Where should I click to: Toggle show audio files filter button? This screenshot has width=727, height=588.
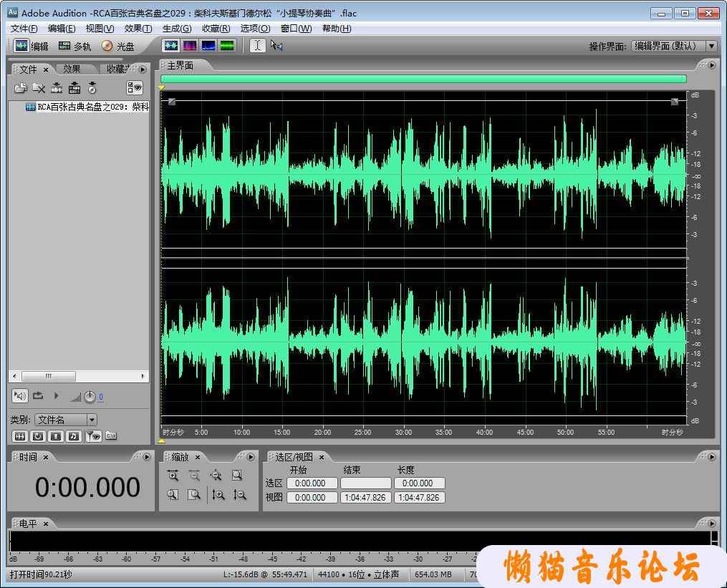coord(19,435)
